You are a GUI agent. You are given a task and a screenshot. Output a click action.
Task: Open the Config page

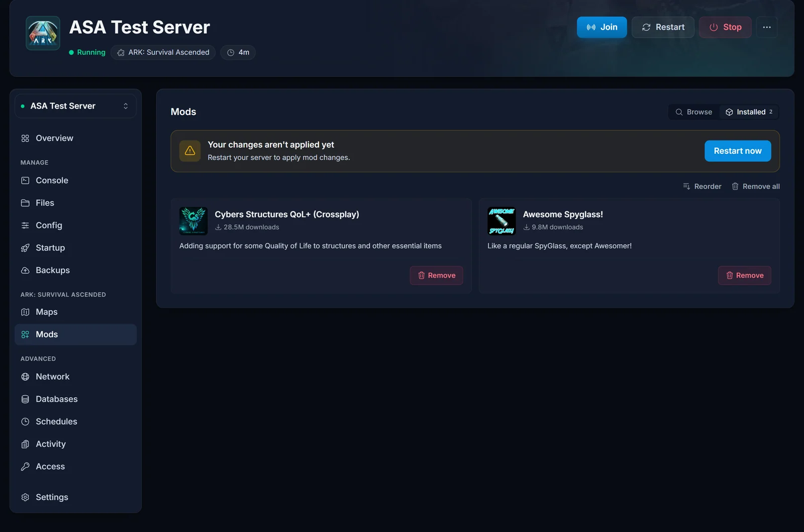[x=75, y=226]
